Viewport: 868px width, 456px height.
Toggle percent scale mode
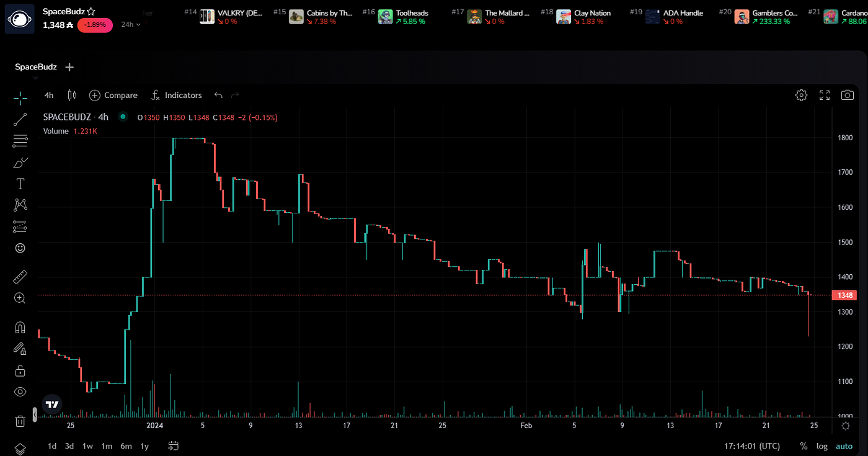pos(804,446)
